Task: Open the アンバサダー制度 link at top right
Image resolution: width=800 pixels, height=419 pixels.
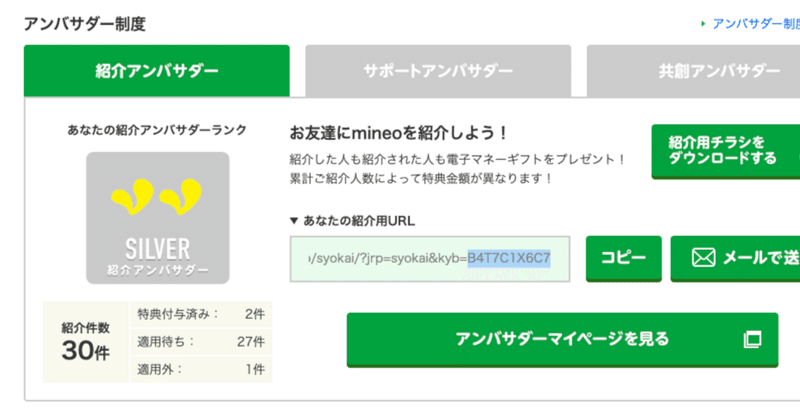Action: click(755, 22)
